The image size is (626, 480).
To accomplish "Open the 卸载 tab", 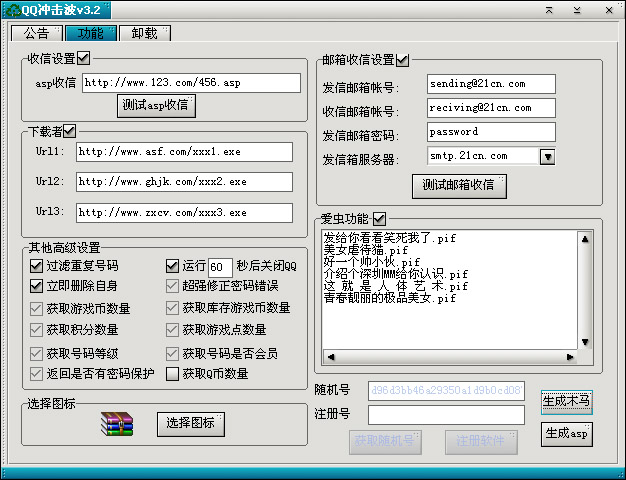I will click(145, 33).
